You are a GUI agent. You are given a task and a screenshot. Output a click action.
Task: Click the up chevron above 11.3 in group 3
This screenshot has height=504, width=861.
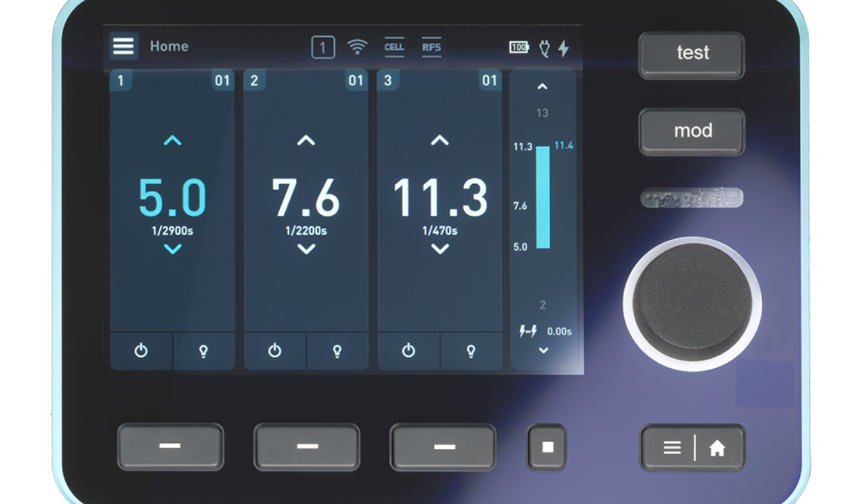coord(440,140)
